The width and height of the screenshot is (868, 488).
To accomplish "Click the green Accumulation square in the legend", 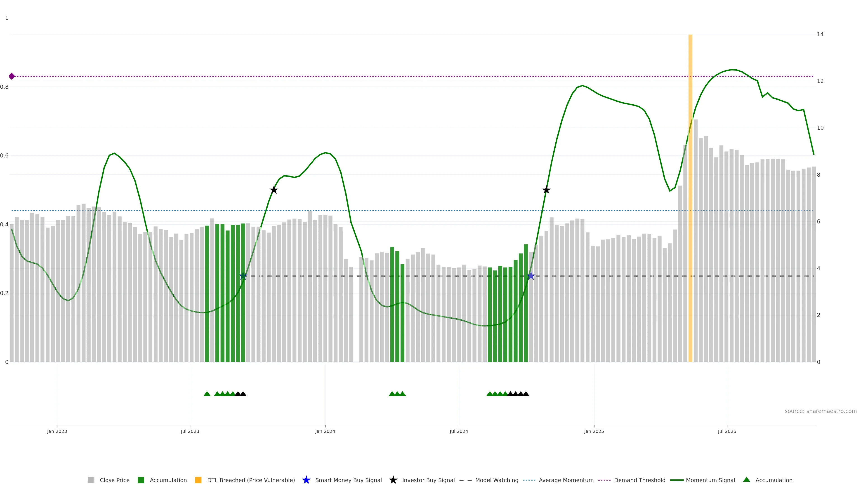I will pos(141,480).
